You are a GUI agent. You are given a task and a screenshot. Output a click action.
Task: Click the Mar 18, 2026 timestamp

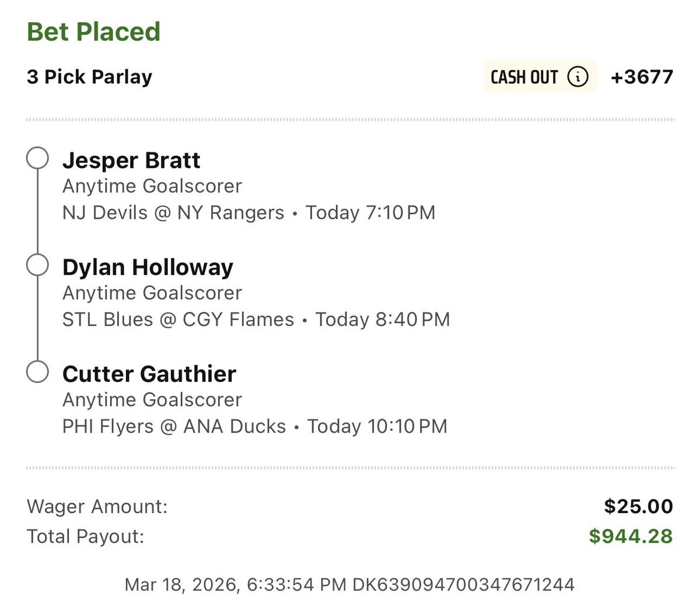pos(236,584)
